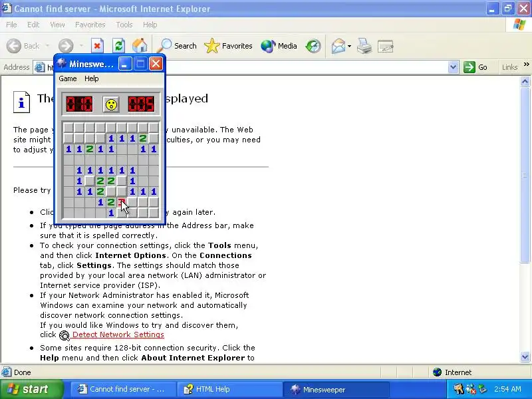Click the Done status bar page icon
Viewport: 532px width, 399px height.
tap(6, 372)
